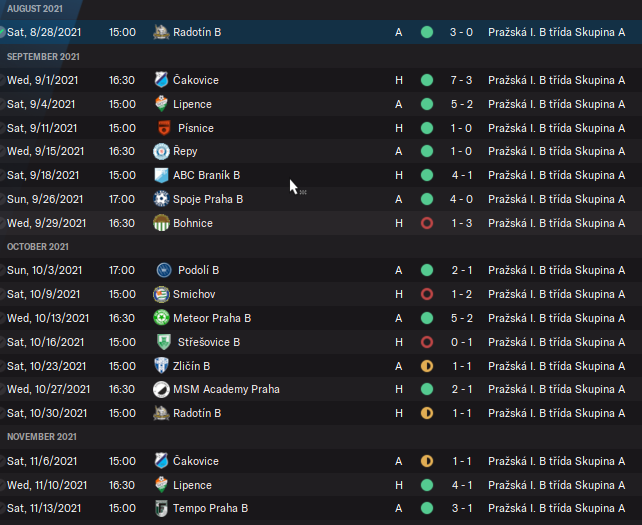Image resolution: width=642 pixels, height=525 pixels.
Task: Click the yellow draw indicator for Zličín B
Action: tap(427, 366)
